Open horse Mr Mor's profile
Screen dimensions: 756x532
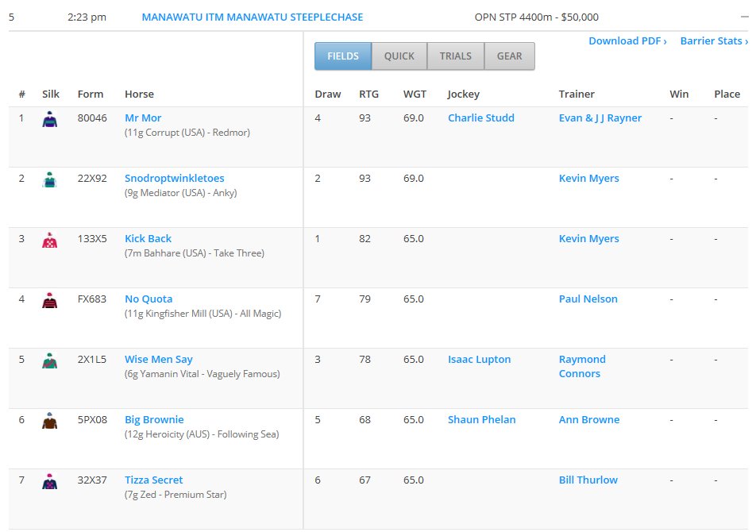coord(143,118)
